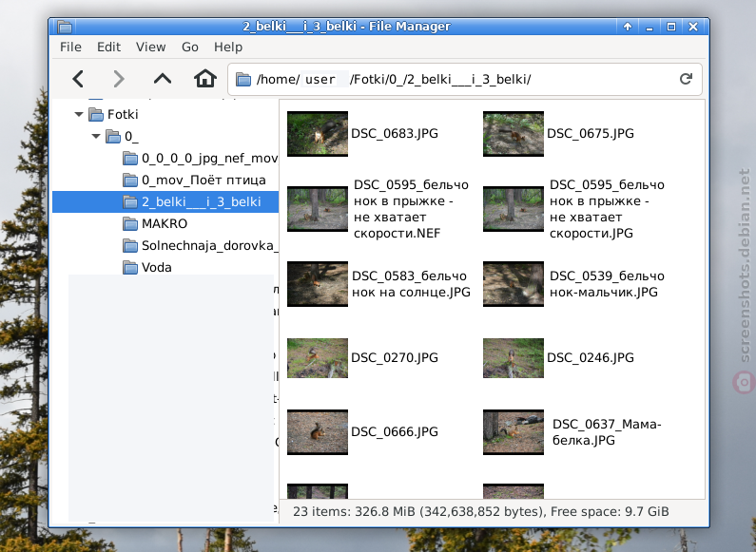Viewport: 756px width, 552px height.
Task: Select the 0_0_0_0_jpg_nef_mov folder label
Action: tap(209, 159)
